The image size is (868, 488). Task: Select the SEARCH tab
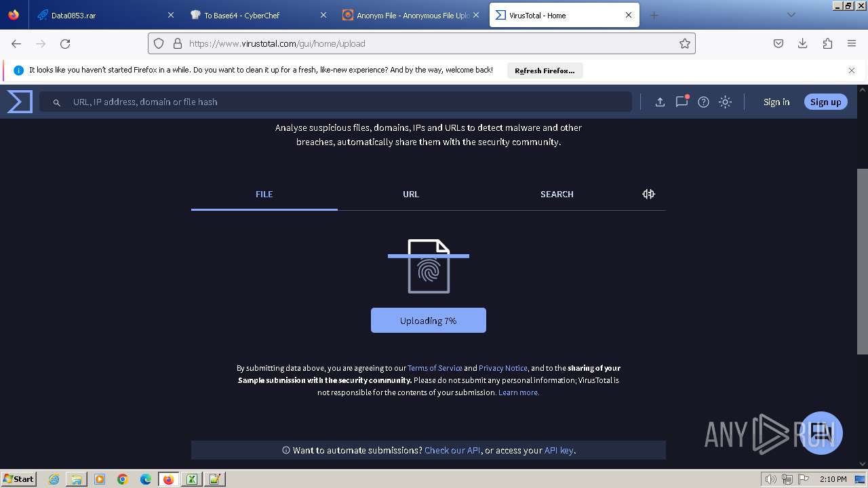557,195
